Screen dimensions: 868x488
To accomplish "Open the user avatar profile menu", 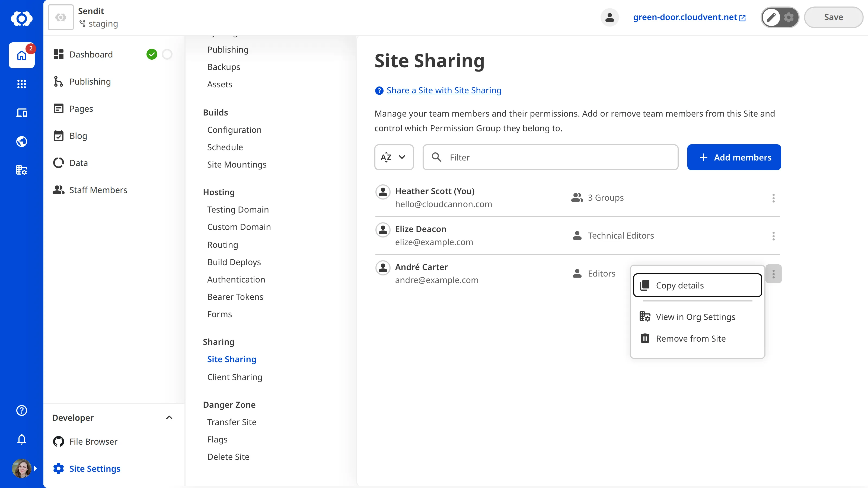I will 22,468.
